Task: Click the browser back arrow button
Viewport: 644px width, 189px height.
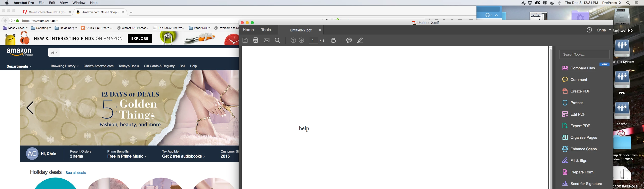Action: [x=5, y=21]
